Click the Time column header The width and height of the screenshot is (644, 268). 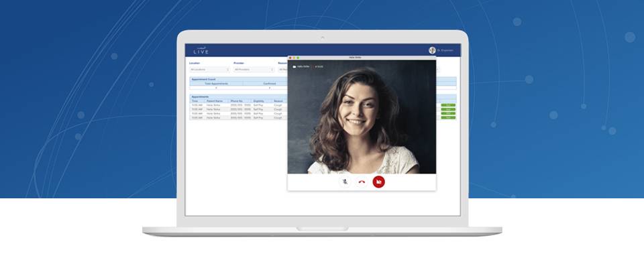(x=195, y=101)
